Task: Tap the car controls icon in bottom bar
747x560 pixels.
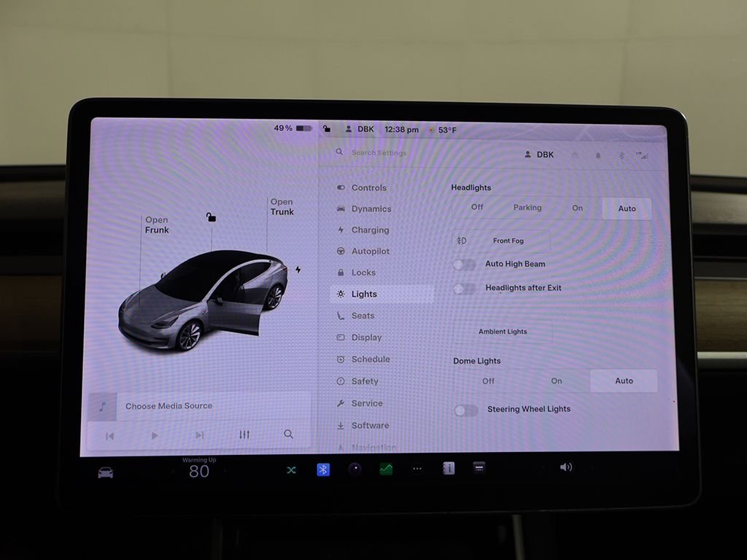Action: [x=106, y=472]
